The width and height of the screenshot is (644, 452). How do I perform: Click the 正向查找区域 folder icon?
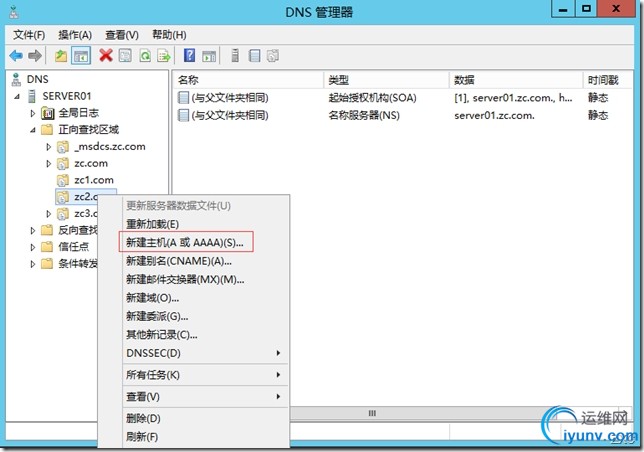(47, 130)
